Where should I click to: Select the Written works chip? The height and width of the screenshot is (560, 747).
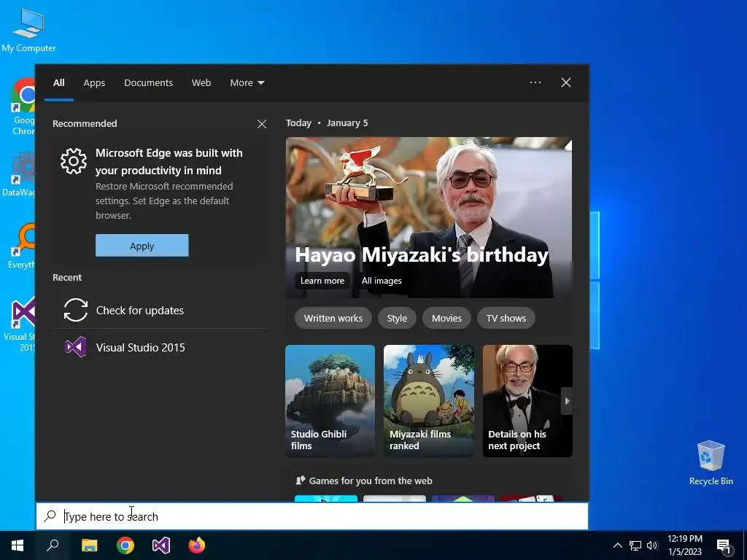pyautogui.click(x=333, y=318)
